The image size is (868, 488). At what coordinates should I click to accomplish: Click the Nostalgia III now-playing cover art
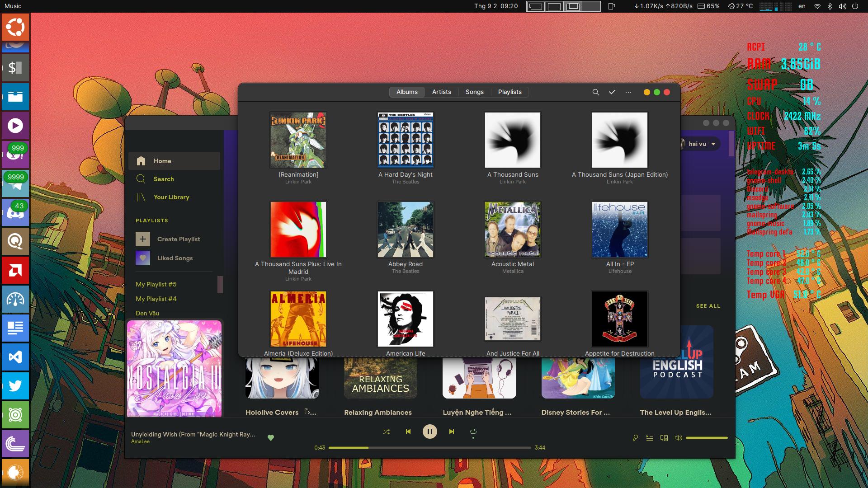click(x=175, y=369)
